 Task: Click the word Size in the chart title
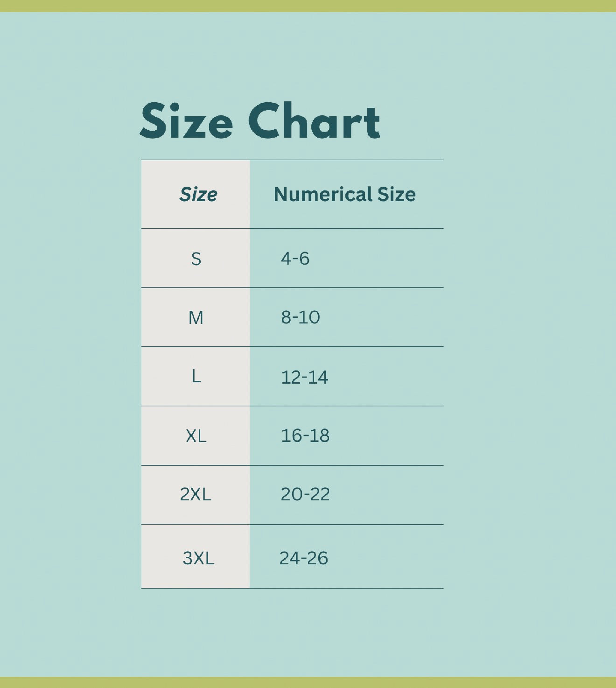[186, 121]
